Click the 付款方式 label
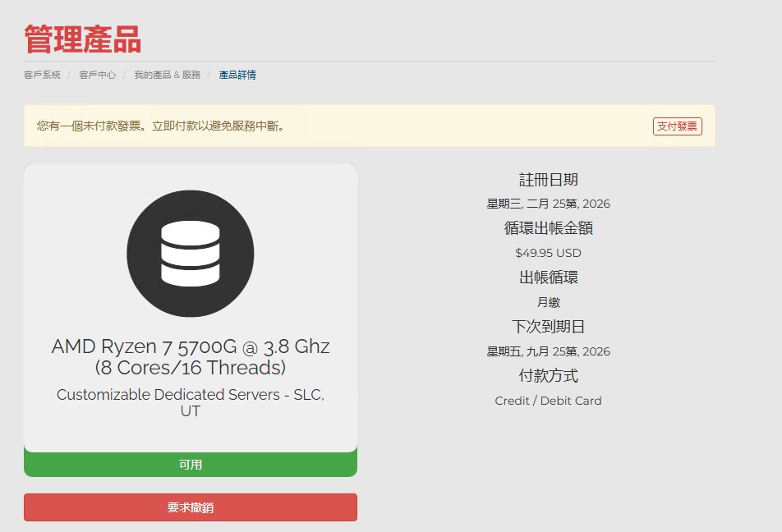The image size is (782, 532). [x=548, y=375]
